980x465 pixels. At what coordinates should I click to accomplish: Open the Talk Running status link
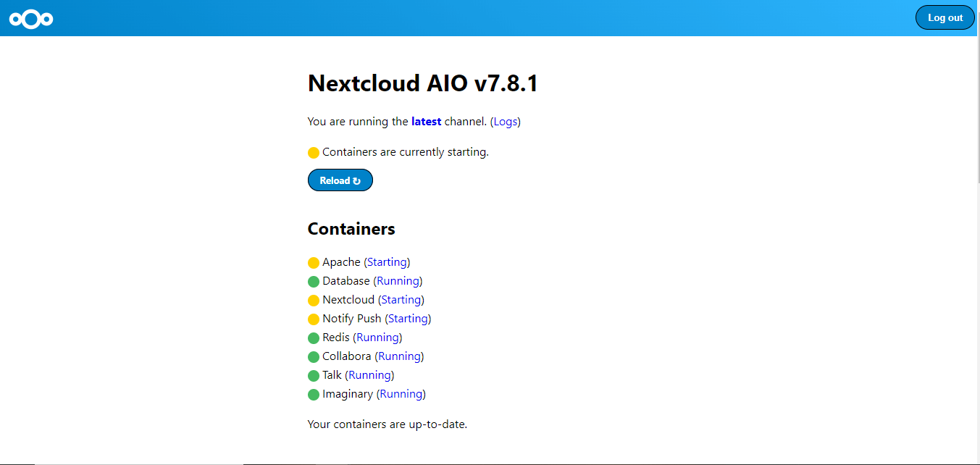click(369, 374)
